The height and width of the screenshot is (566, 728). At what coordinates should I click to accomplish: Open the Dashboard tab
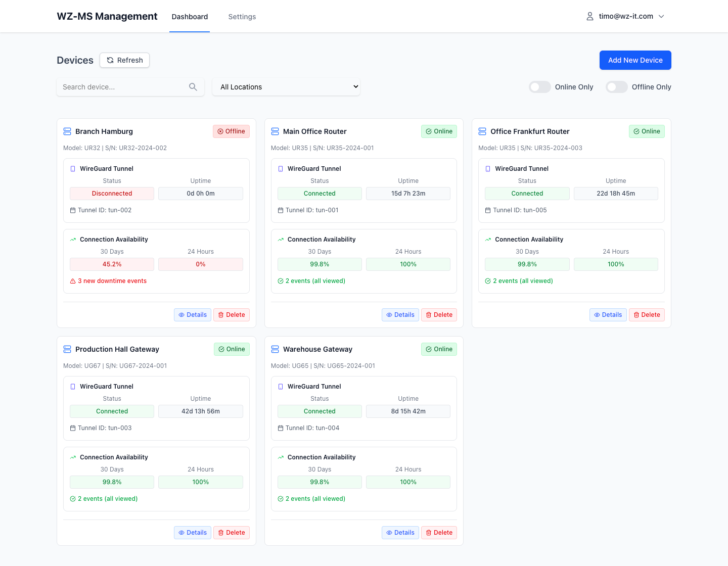(x=190, y=17)
